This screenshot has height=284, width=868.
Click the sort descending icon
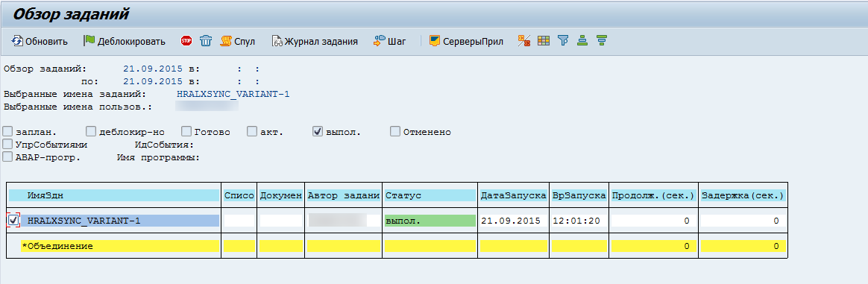tap(602, 40)
